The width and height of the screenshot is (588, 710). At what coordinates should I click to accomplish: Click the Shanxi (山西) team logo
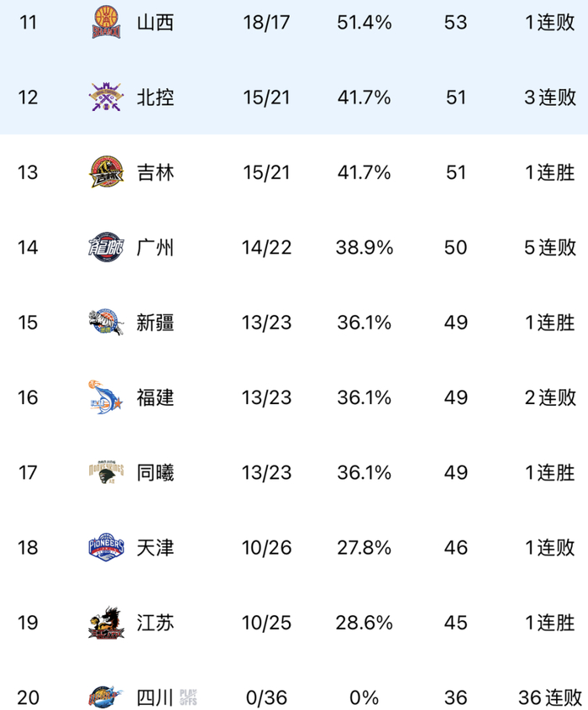106,22
